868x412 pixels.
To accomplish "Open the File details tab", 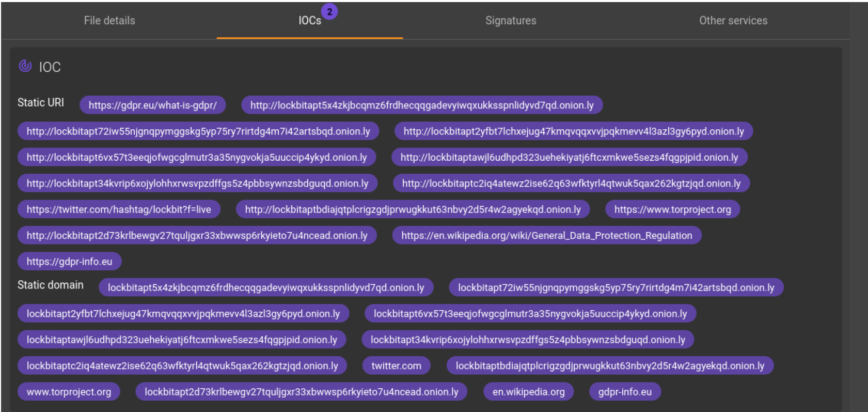I will (x=109, y=21).
